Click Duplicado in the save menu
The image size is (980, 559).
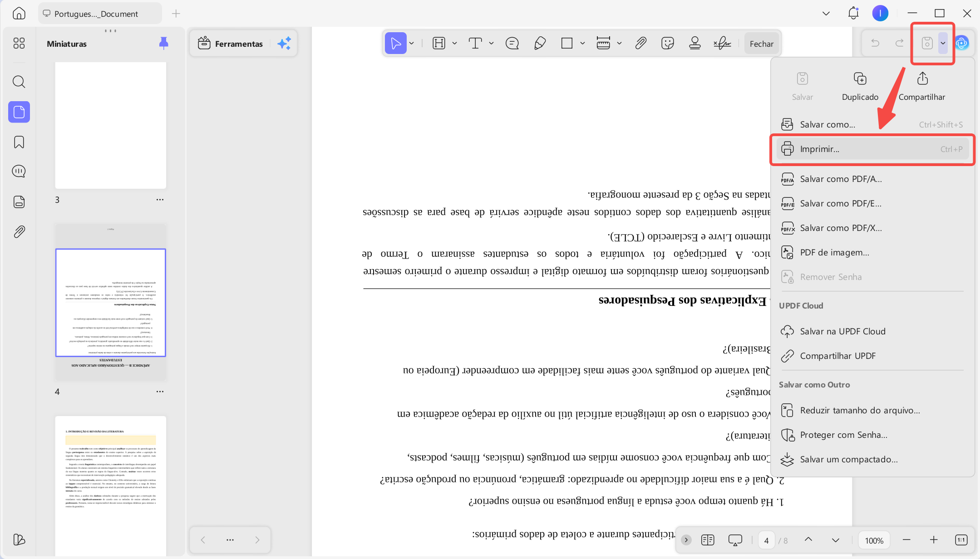860,86
